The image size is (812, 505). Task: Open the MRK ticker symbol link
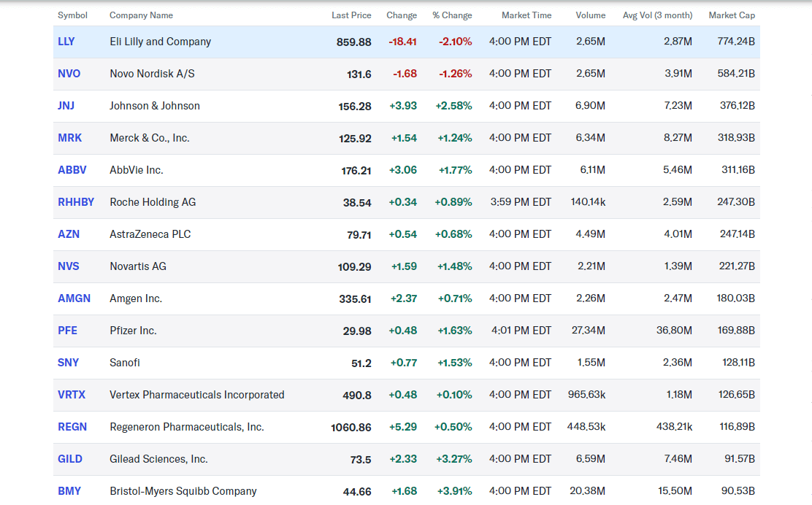(x=69, y=138)
